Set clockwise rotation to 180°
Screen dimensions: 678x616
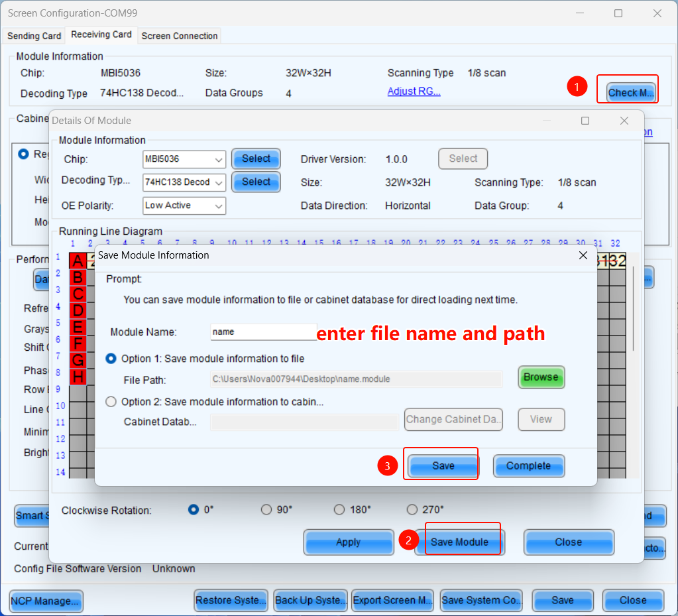pos(339,510)
